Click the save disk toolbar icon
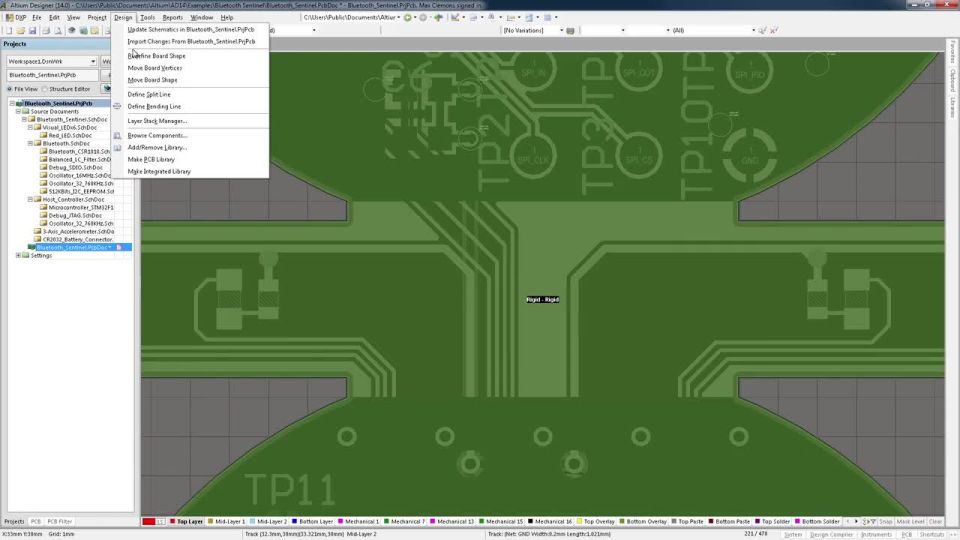Image resolution: width=960 pixels, height=540 pixels. coord(32,31)
